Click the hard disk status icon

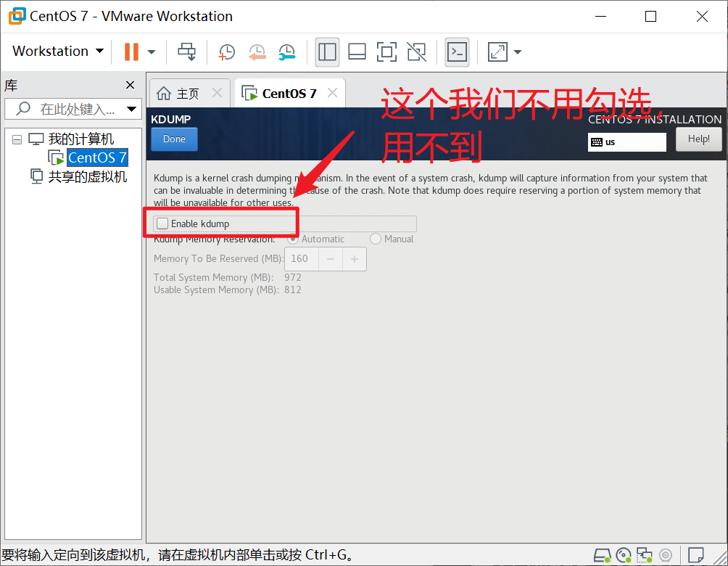(602, 555)
